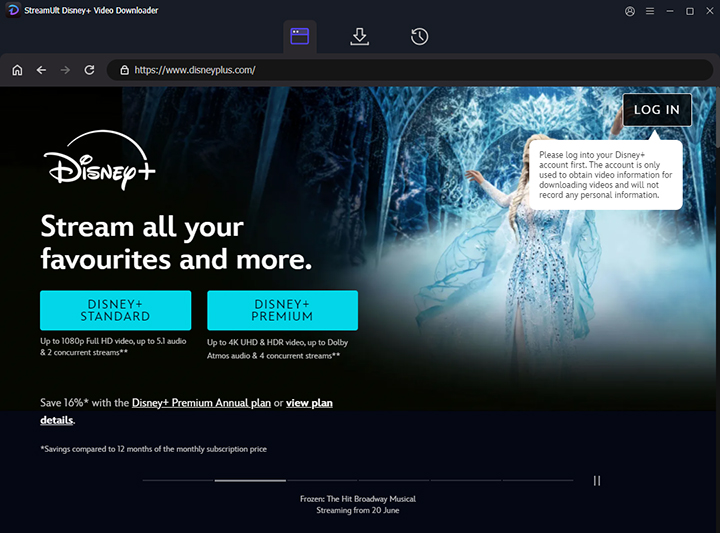Open the browser tab icon in the top toolbar

click(x=299, y=36)
